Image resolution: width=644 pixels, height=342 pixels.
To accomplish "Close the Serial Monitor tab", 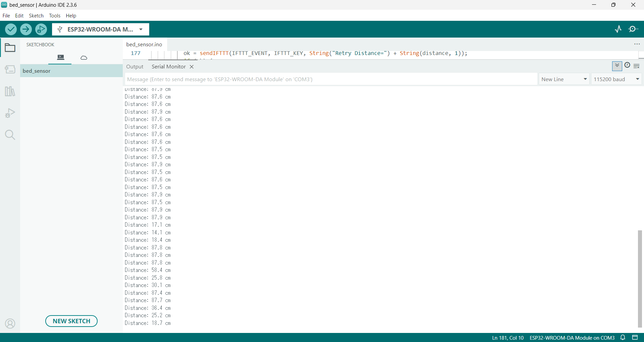I will (x=192, y=67).
